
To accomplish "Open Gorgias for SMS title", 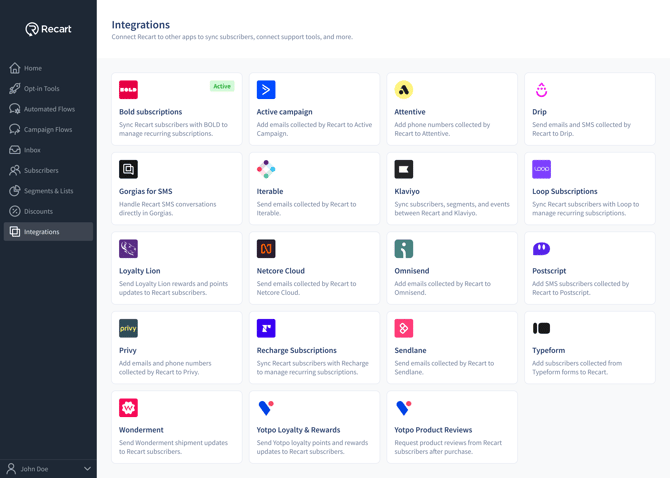I will tap(146, 191).
